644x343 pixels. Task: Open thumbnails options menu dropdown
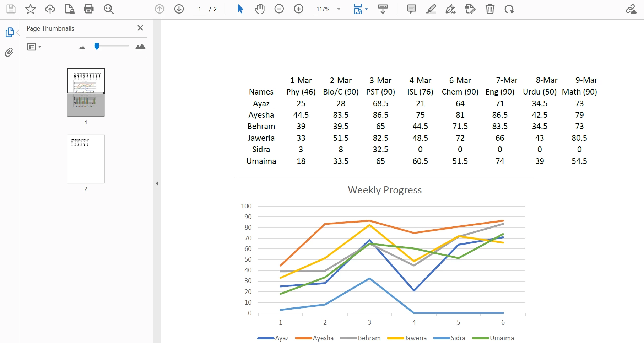pos(34,47)
